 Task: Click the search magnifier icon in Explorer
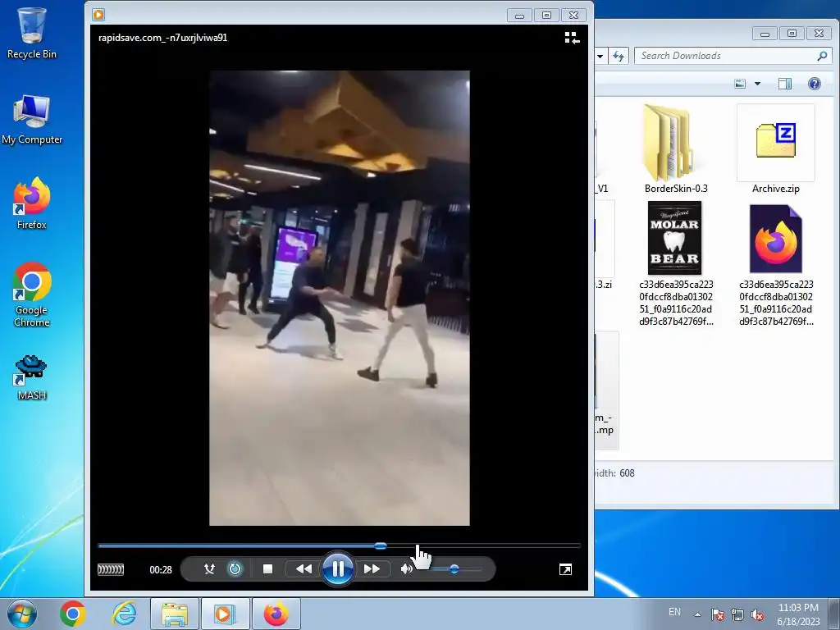(822, 56)
